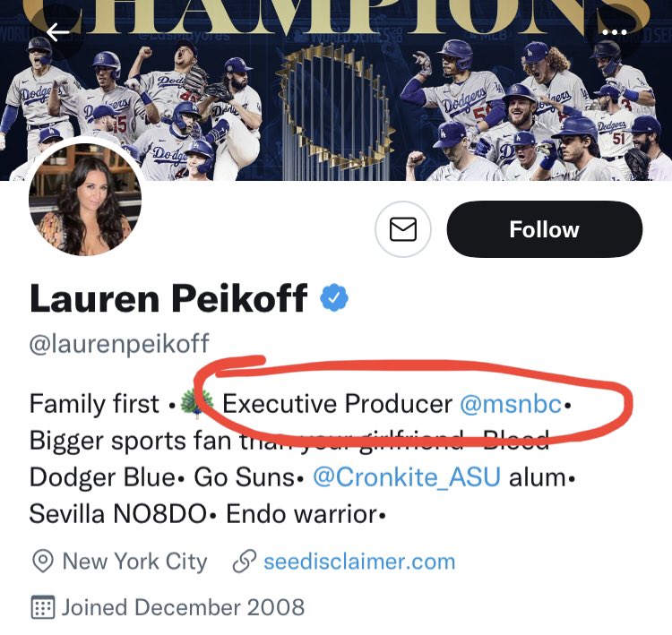Screen dimensions: 672x635
Task: Click the New York City location text
Action: (x=134, y=562)
